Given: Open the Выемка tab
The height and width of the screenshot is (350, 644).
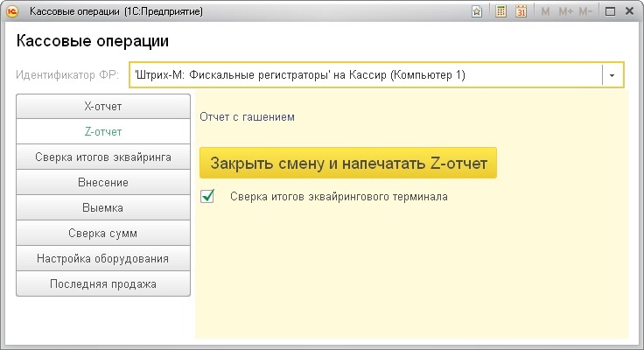Looking at the screenshot, I should 102,208.
